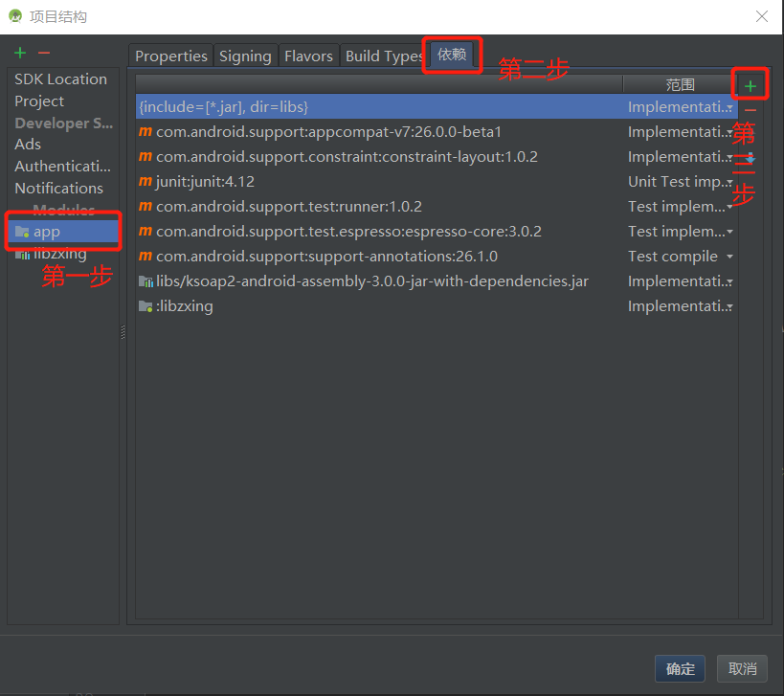Open scope dropdown for test:runner:1.0.2
Viewport: 784px width, 696px height.
pyautogui.click(x=729, y=207)
